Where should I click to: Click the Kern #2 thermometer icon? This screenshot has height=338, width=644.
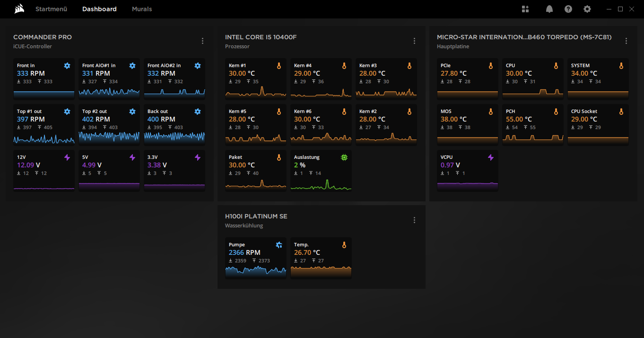pyautogui.click(x=409, y=112)
